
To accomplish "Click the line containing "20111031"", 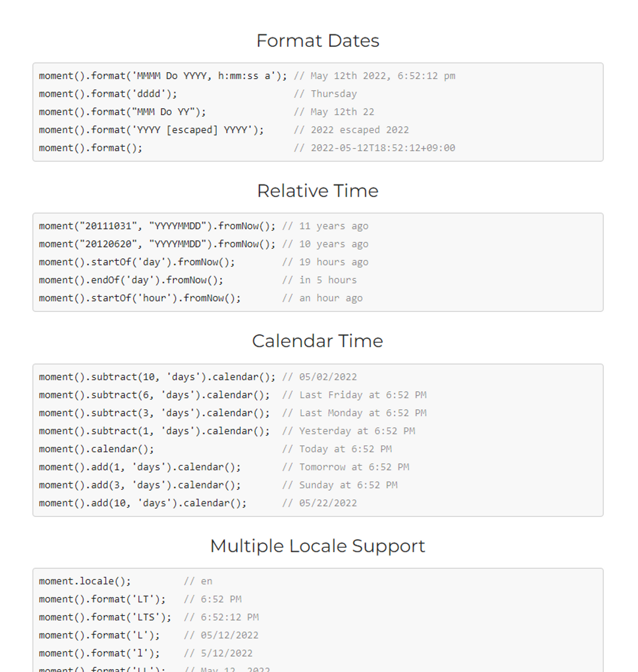I will (157, 226).
